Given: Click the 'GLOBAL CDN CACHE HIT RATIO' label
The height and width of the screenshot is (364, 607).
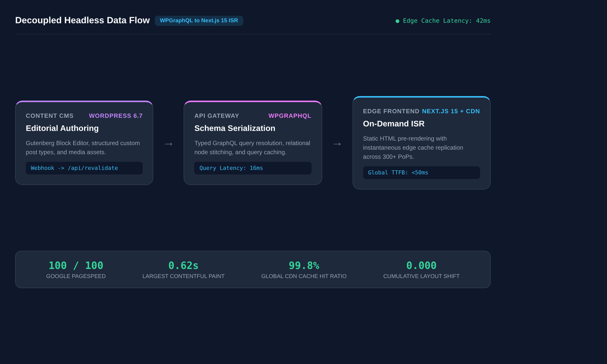Looking at the screenshot, I should pos(304,276).
